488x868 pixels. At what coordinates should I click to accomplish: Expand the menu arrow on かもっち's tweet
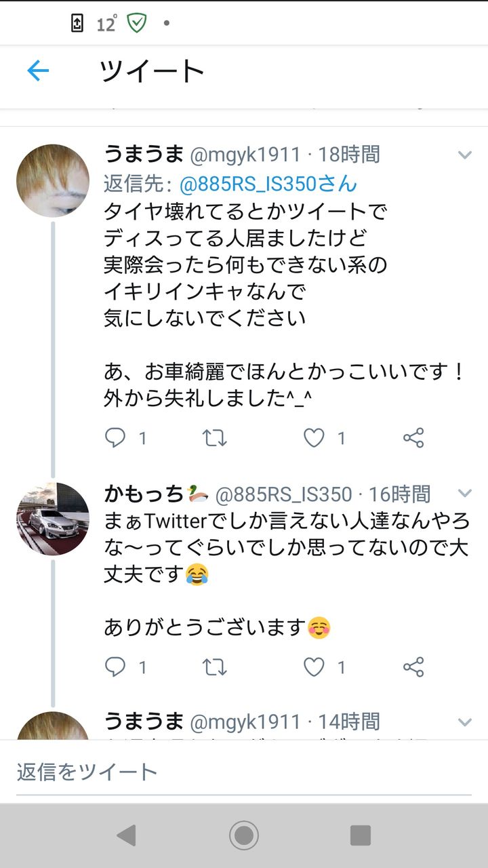coord(464,493)
